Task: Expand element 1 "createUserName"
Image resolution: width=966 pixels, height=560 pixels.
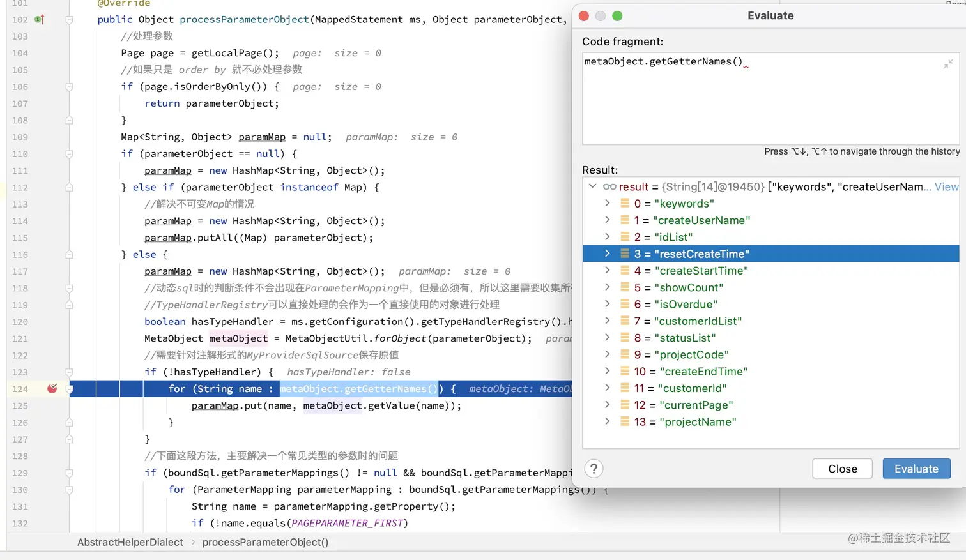Action: 607,220
